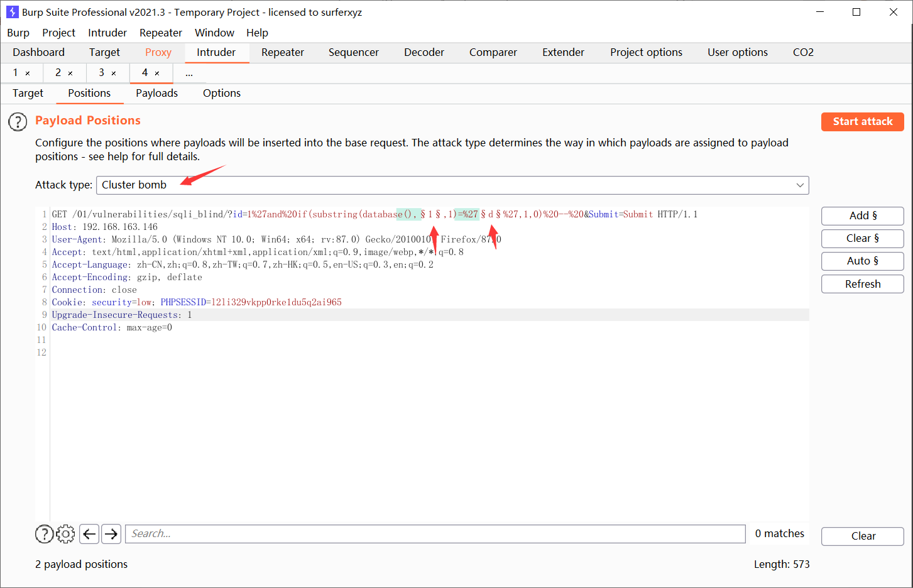Open the Repeater menu

click(x=161, y=33)
